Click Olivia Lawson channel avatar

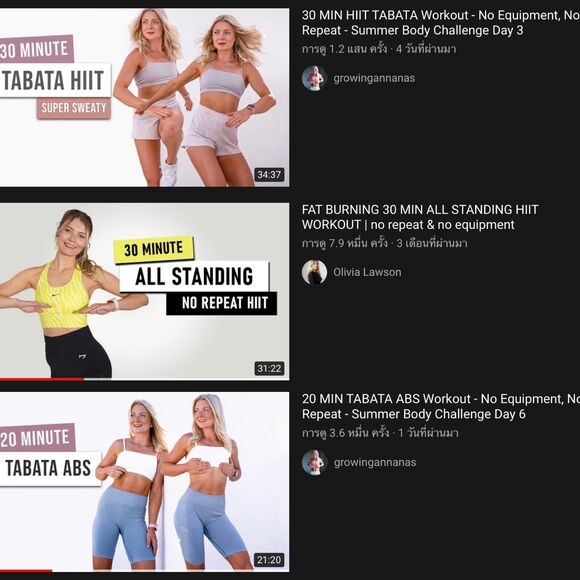314,272
